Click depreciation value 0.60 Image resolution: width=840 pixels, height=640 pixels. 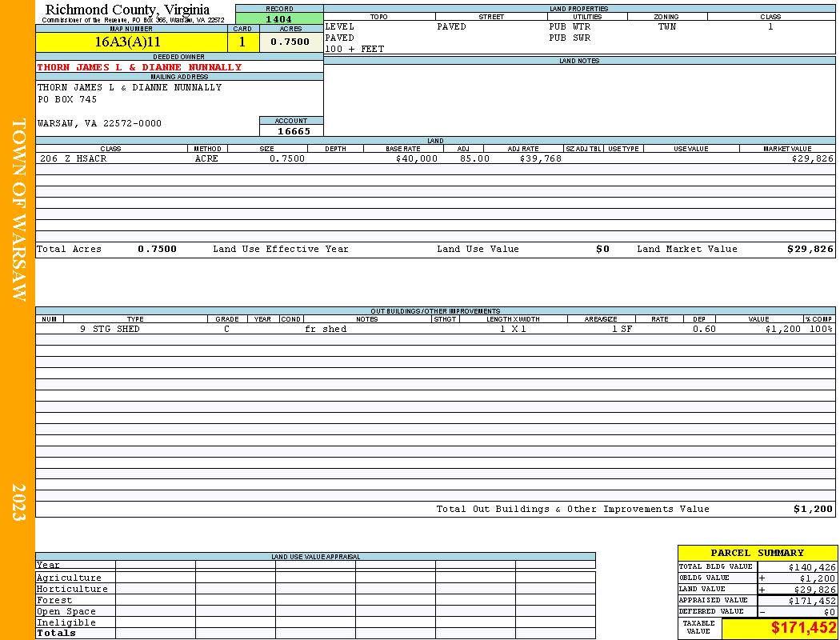(704, 330)
